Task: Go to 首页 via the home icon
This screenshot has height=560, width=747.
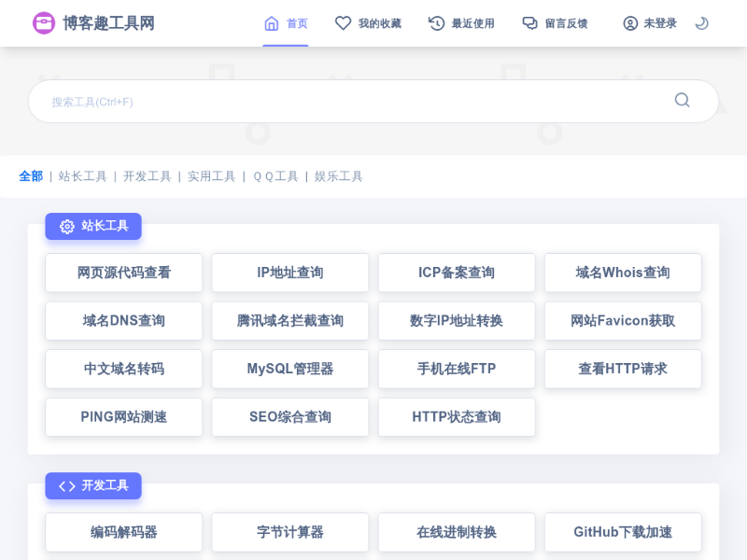Action: [272, 23]
